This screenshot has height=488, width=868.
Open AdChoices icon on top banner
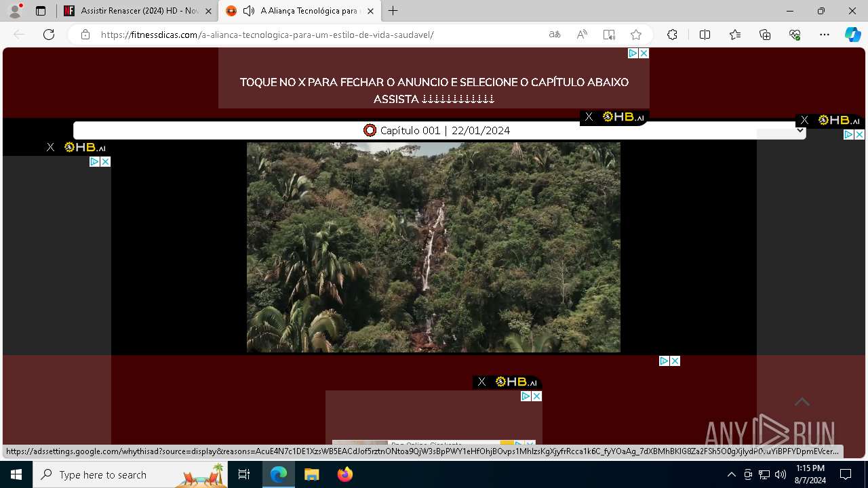coord(633,53)
